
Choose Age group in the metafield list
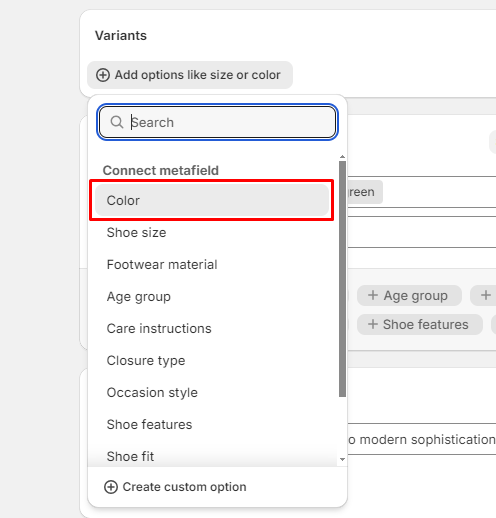tap(212, 296)
